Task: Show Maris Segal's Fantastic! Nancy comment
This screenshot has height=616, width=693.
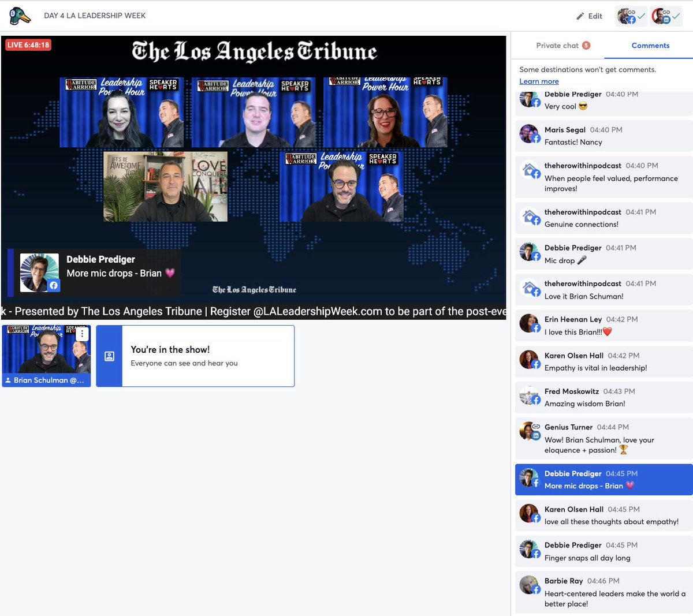Action: (x=603, y=136)
